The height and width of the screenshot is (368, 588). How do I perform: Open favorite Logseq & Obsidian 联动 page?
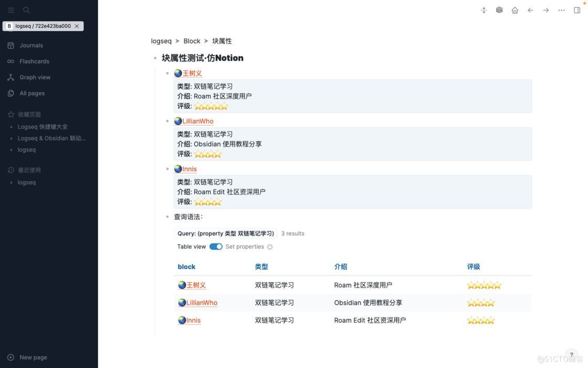click(x=52, y=138)
